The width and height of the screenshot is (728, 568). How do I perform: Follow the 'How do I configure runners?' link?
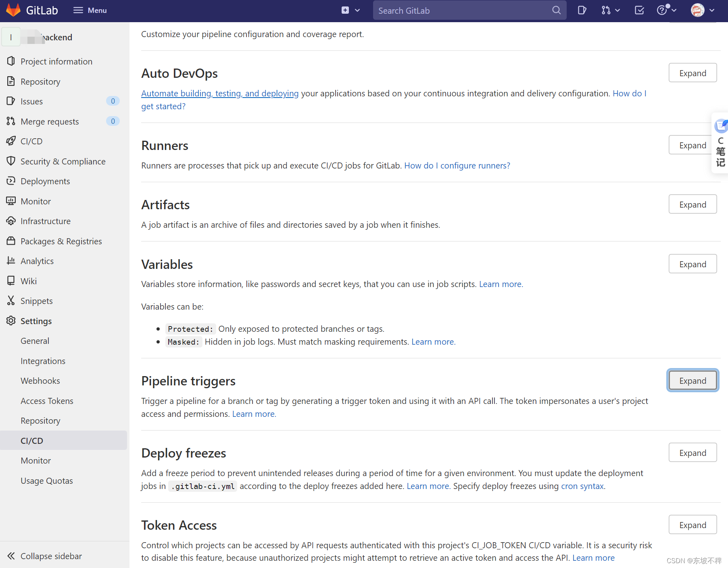pyautogui.click(x=457, y=165)
